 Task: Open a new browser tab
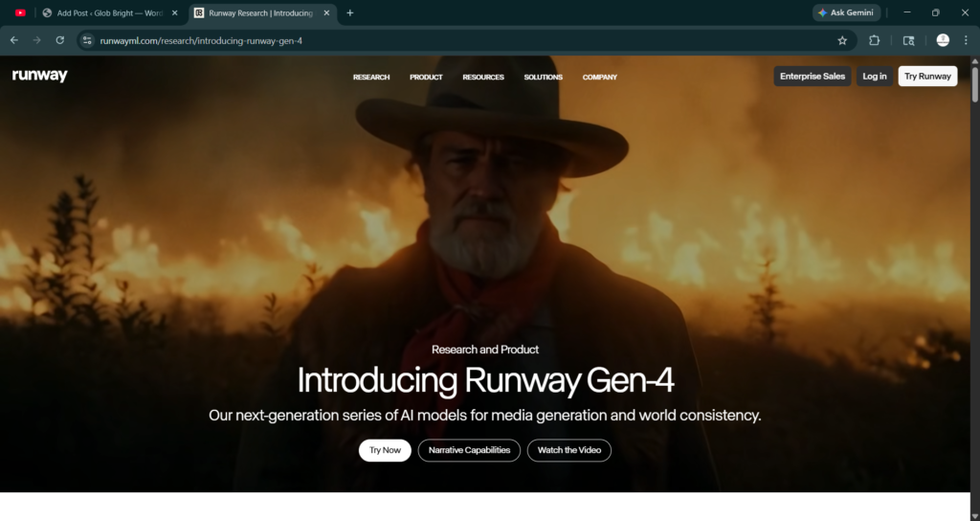349,13
